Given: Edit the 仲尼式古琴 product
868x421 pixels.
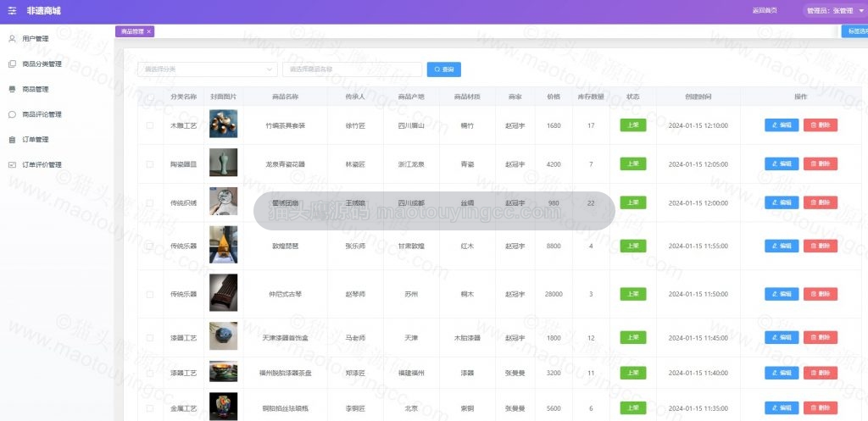Looking at the screenshot, I should point(782,294).
